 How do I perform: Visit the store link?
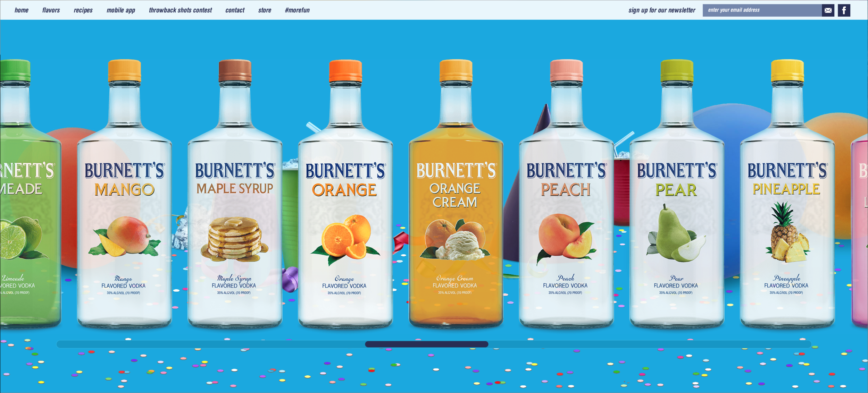tap(265, 10)
